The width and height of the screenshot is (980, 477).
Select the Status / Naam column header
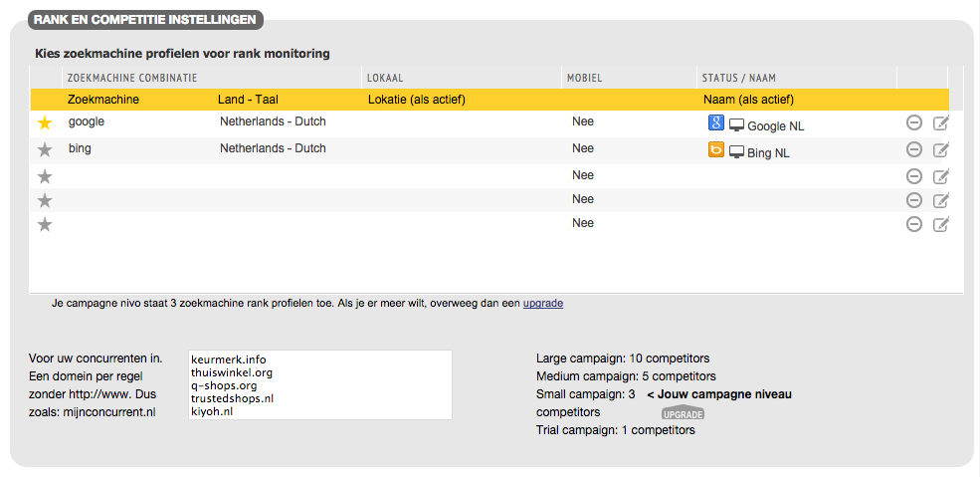coord(738,78)
